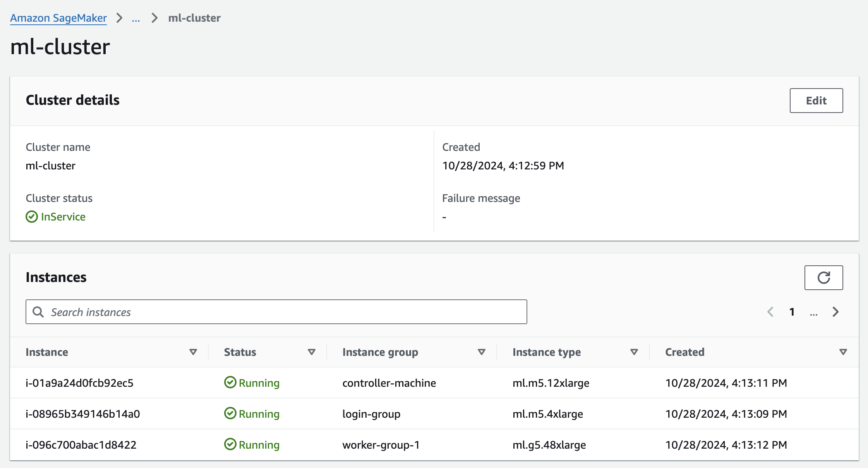868x468 pixels.
Task: Click InService status check icon
Action: (x=32, y=217)
